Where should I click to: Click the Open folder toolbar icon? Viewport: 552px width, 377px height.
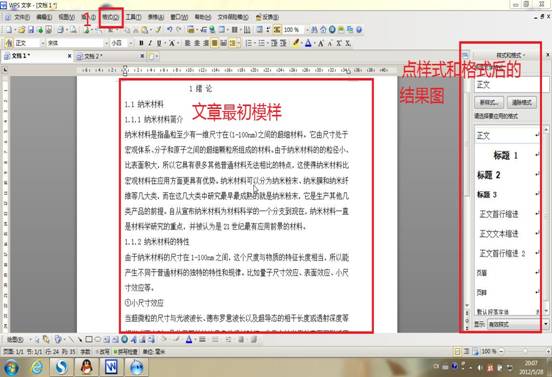click(x=21, y=30)
